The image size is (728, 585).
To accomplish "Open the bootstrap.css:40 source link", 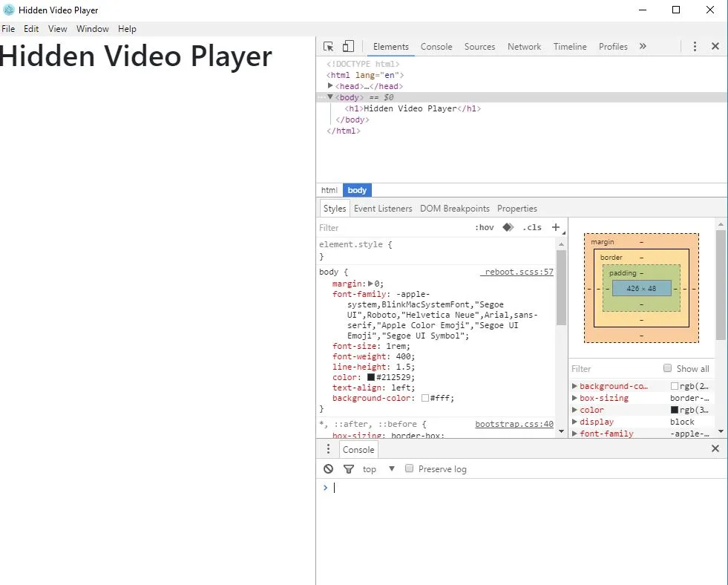I will click(514, 424).
